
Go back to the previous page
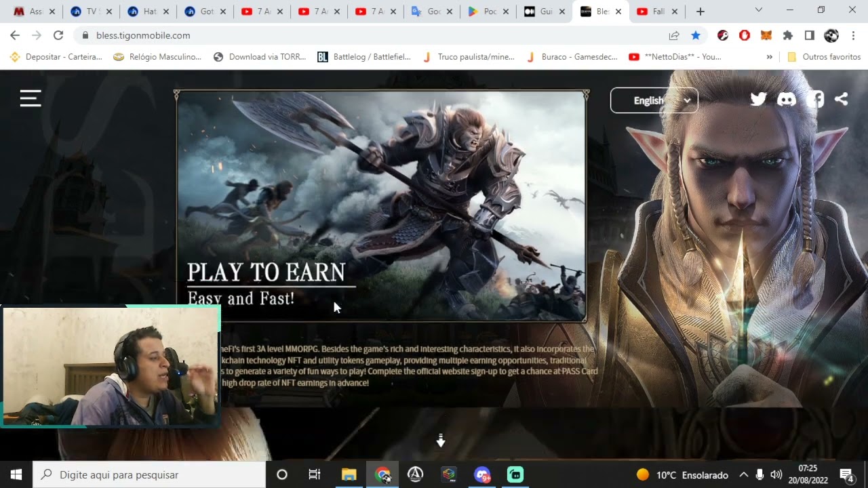click(x=15, y=35)
